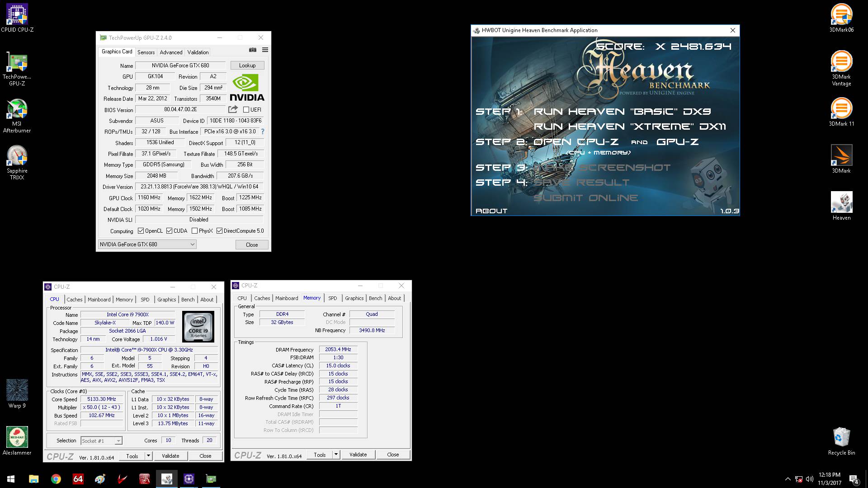The width and height of the screenshot is (868, 488).
Task: Click Close button in GPU-Z
Action: pyautogui.click(x=252, y=245)
